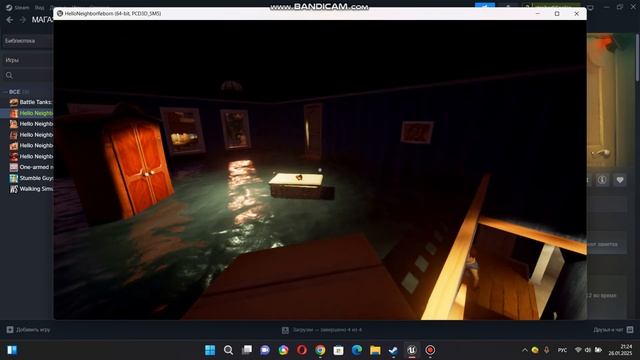This screenshot has height=360, width=640.
Task: Open Wi-Fi network tray icon
Action: (578, 350)
